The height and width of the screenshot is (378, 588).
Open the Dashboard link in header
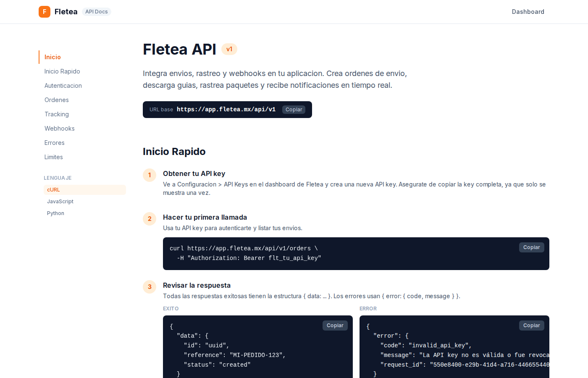click(528, 12)
